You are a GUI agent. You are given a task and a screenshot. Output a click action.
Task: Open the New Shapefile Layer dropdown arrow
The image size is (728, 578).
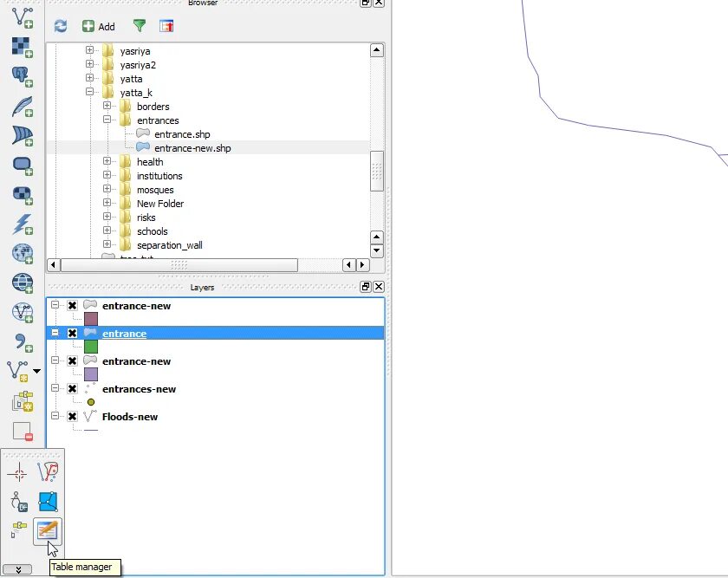coord(36,371)
